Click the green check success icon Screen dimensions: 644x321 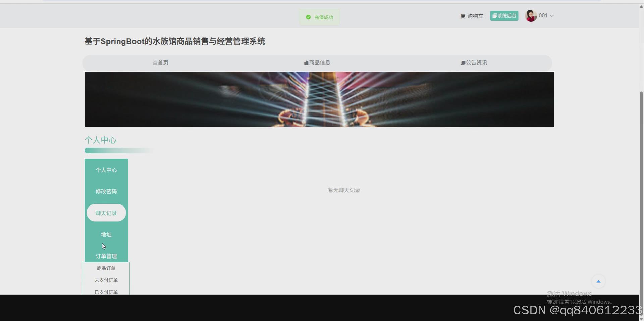(x=308, y=17)
